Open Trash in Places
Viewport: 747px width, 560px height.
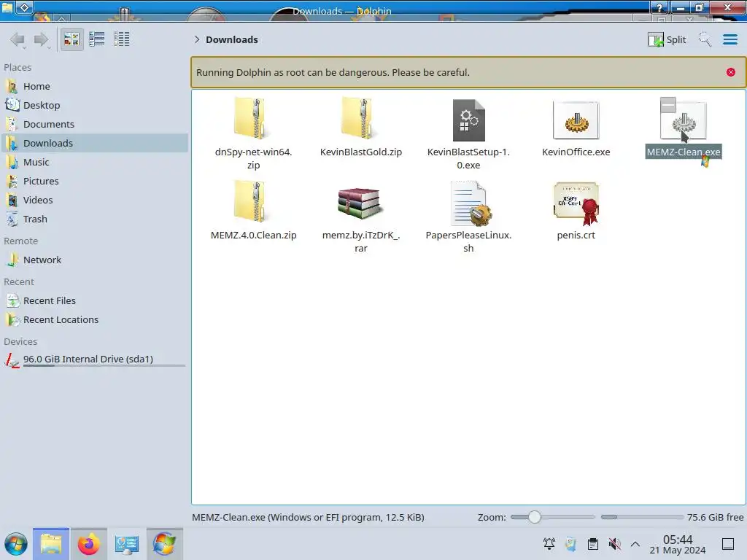coord(94,219)
